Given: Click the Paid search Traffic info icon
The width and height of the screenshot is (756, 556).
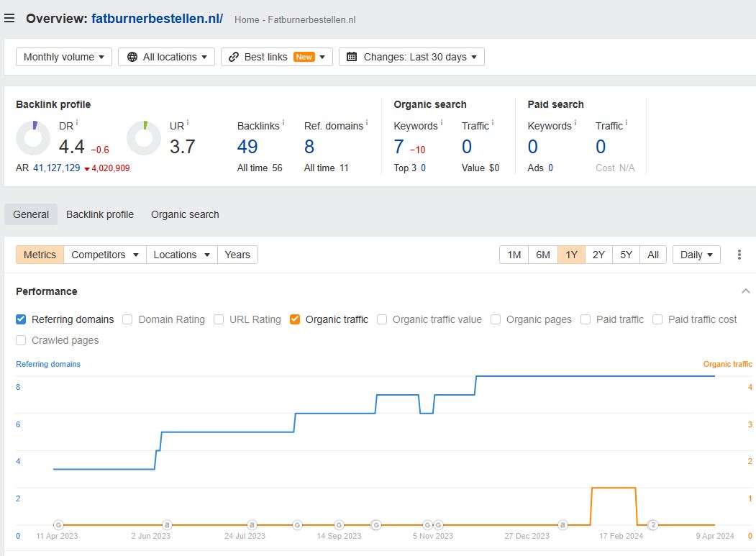Looking at the screenshot, I should click(627, 123).
